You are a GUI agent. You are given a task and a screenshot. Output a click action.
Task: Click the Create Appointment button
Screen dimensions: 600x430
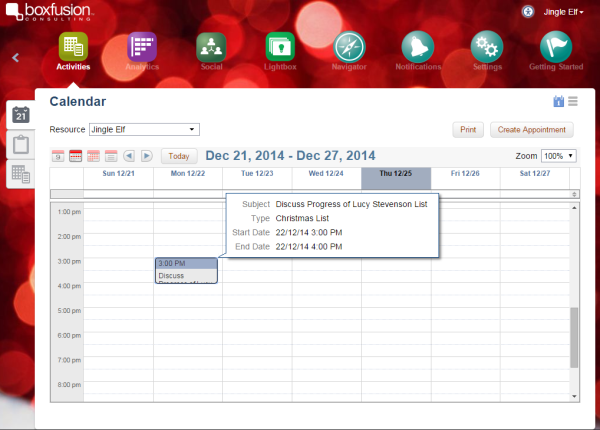533,130
